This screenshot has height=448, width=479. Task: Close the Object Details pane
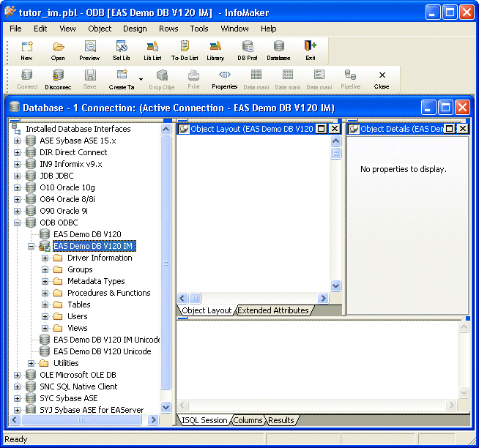click(463, 129)
